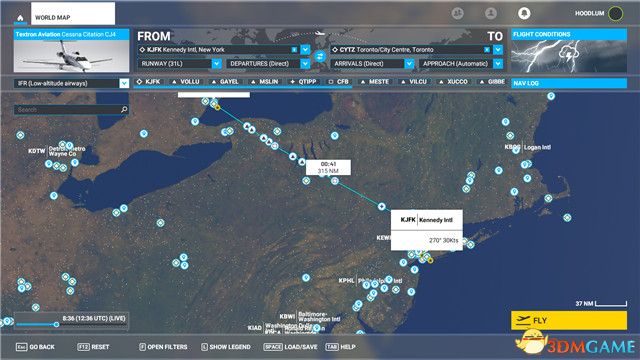Start the flight with FLY button
Image resolution: width=640 pixels, height=360 pixels.
point(569,320)
